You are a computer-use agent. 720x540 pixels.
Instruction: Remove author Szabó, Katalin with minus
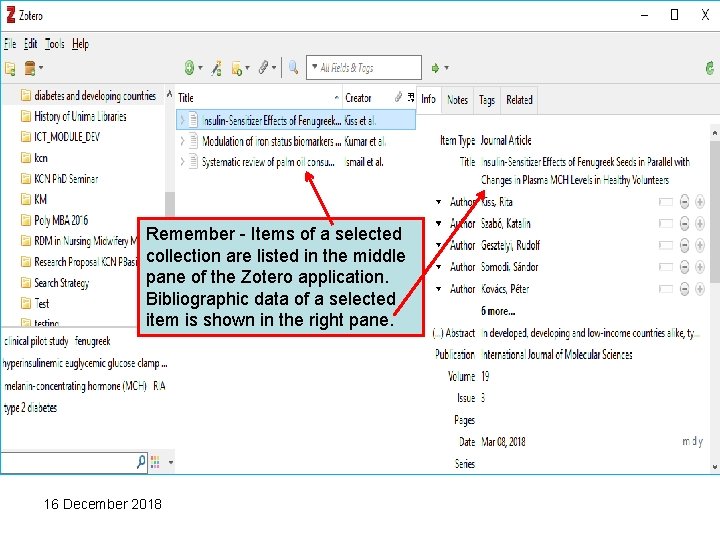point(684,224)
